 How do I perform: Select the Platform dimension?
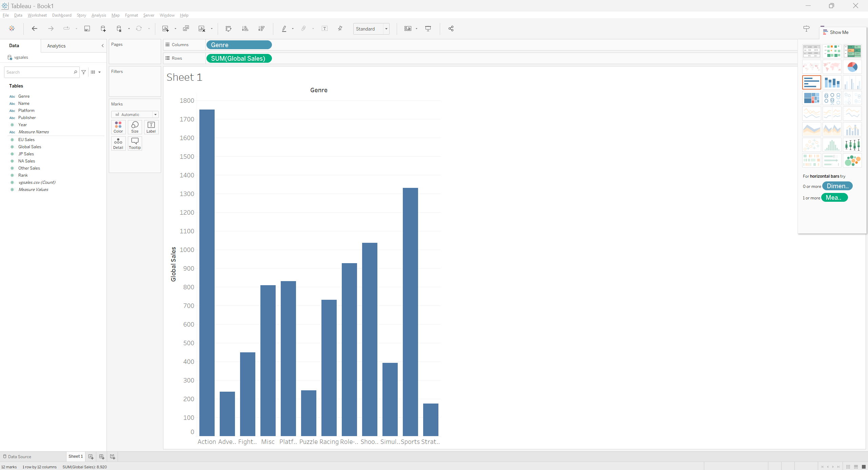pos(26,111)
